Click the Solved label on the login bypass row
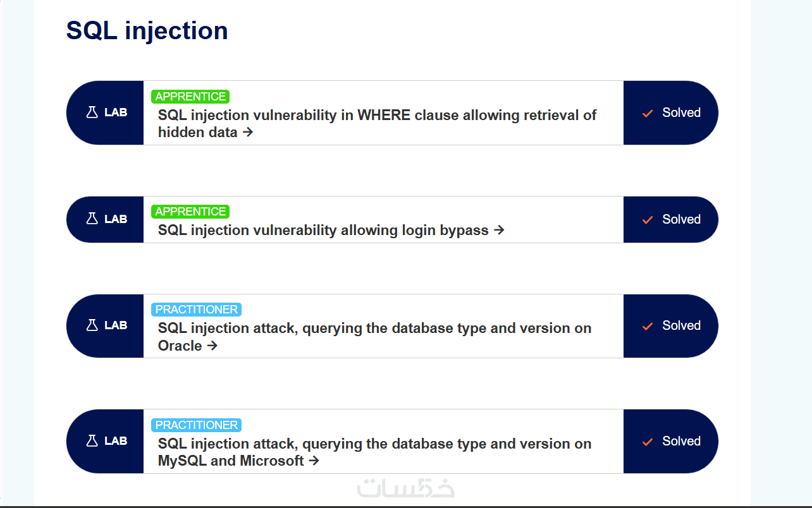The image size is (812, 508). tap(681, 219)
